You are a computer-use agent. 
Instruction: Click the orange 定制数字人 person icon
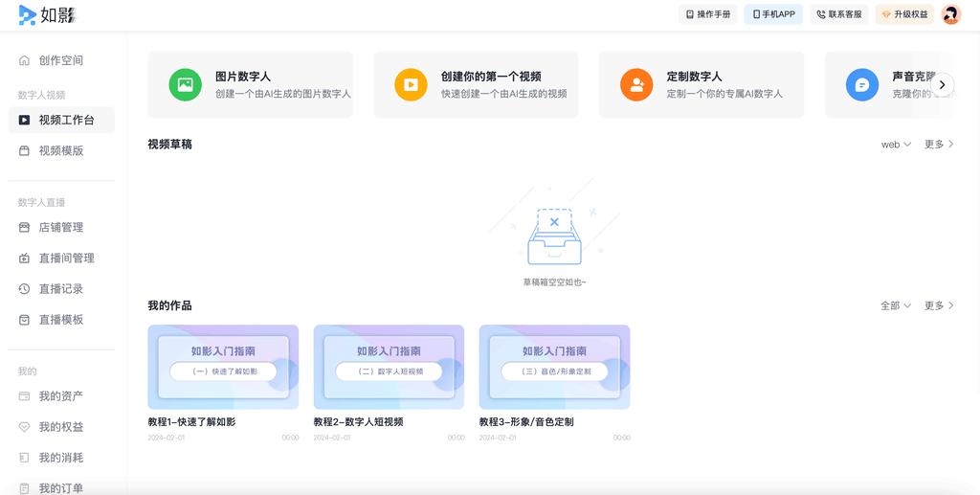coord(636,84)
